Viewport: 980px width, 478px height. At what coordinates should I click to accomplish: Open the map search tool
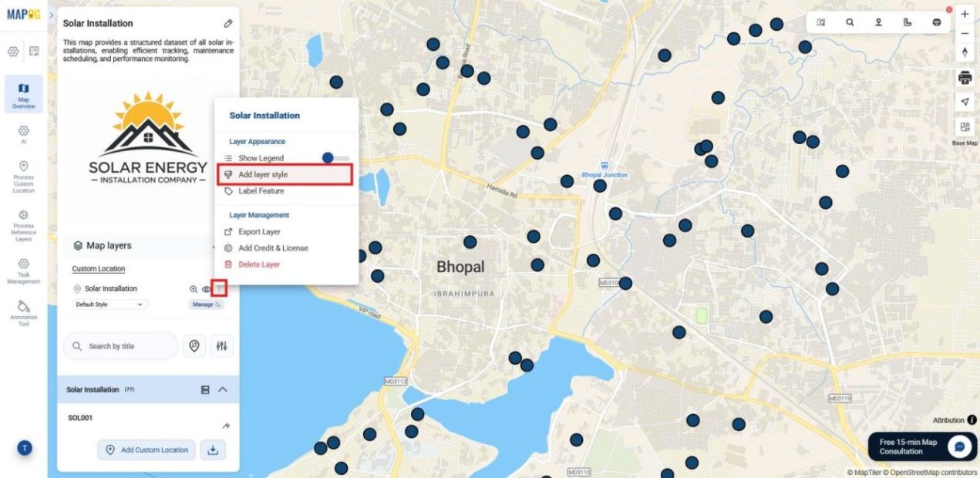[849, 22]
